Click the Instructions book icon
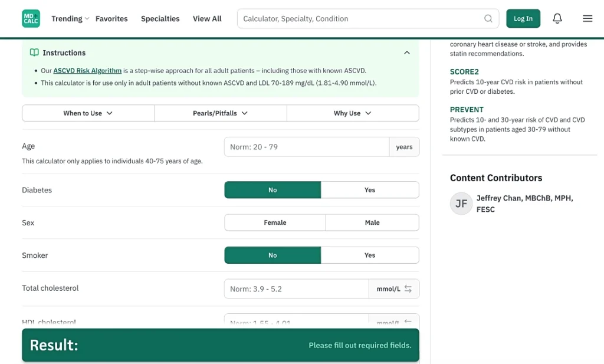The image size is (604, 364). 34,53
